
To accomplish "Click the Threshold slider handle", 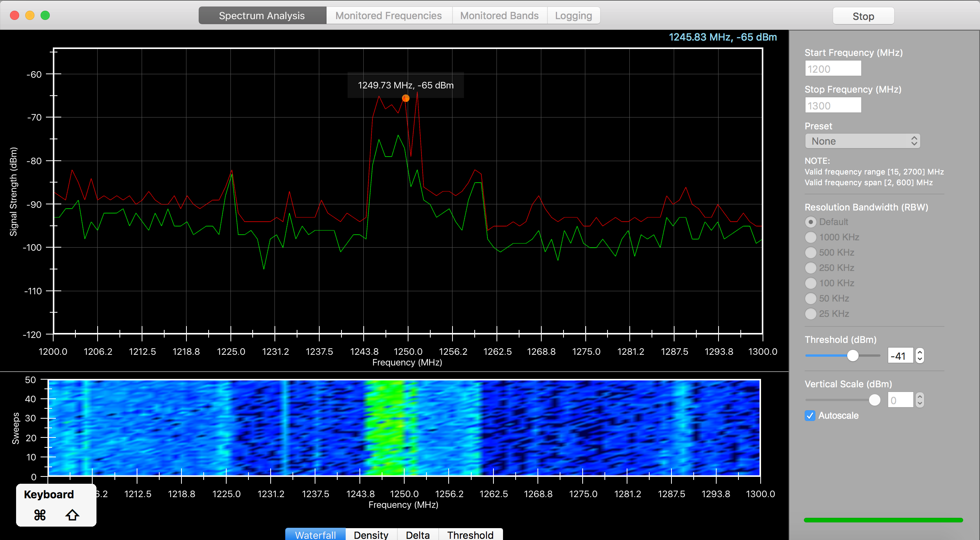I will tap(853, 356).
